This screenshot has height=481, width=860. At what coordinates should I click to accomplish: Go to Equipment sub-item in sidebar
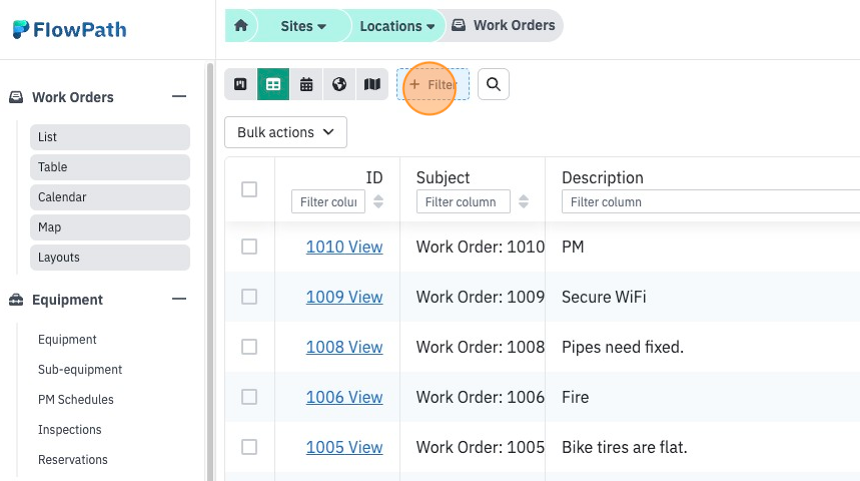(67, 339)
